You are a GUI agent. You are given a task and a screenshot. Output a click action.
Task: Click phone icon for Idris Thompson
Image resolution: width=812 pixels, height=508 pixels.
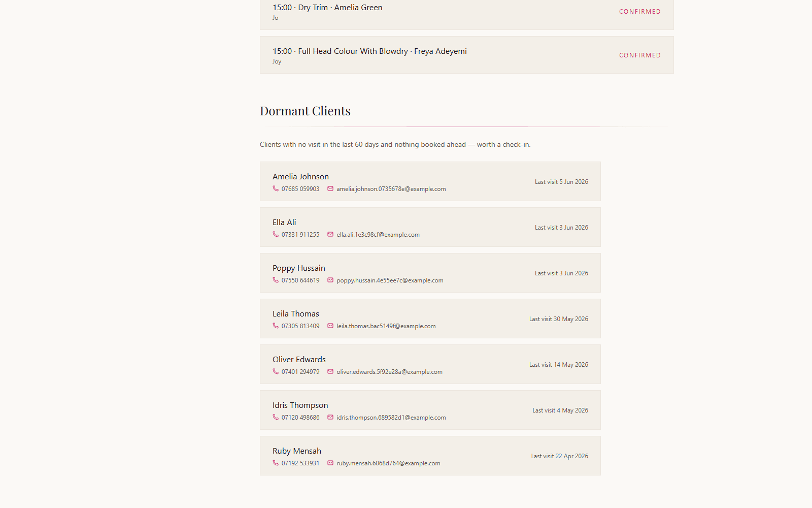tap(276, 417)
